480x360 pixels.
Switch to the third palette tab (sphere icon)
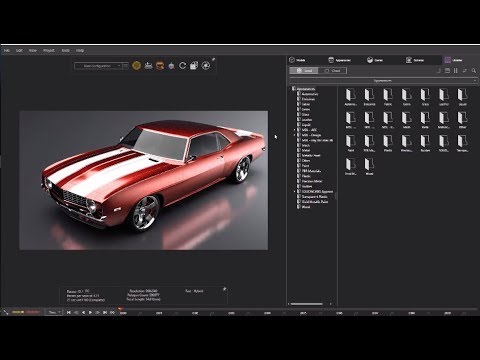(x=375, y=60)
